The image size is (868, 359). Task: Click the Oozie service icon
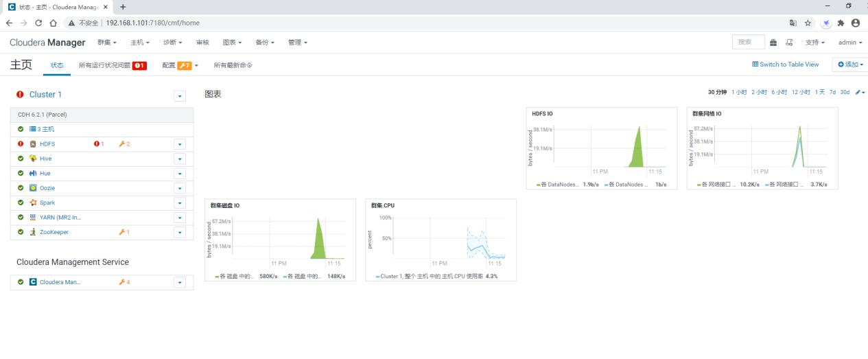(x=33, y=188)
